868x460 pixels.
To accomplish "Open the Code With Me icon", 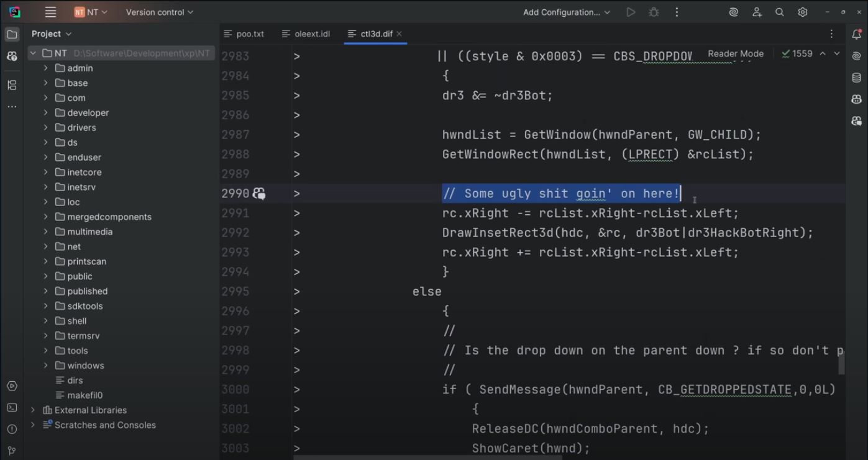I will point(756,12).
